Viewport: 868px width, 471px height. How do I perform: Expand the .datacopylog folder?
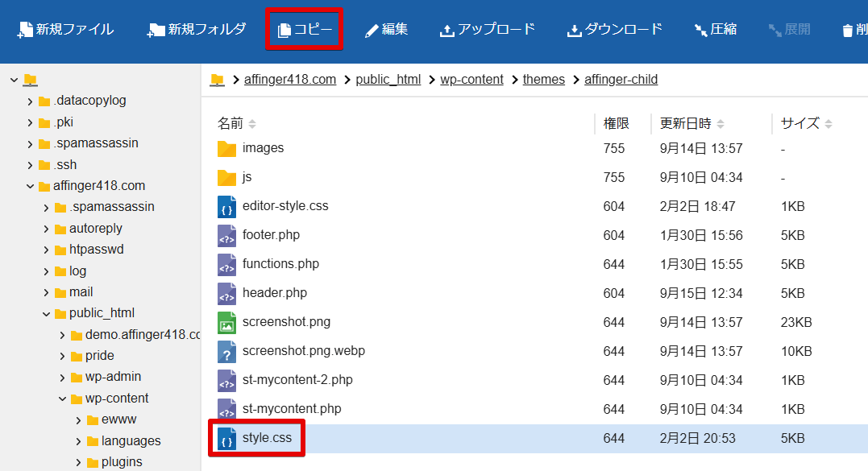coord(30,101)
